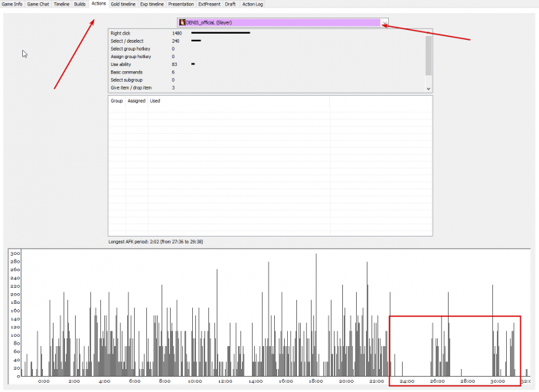Select the Select group hotkey row

point(266,49)
